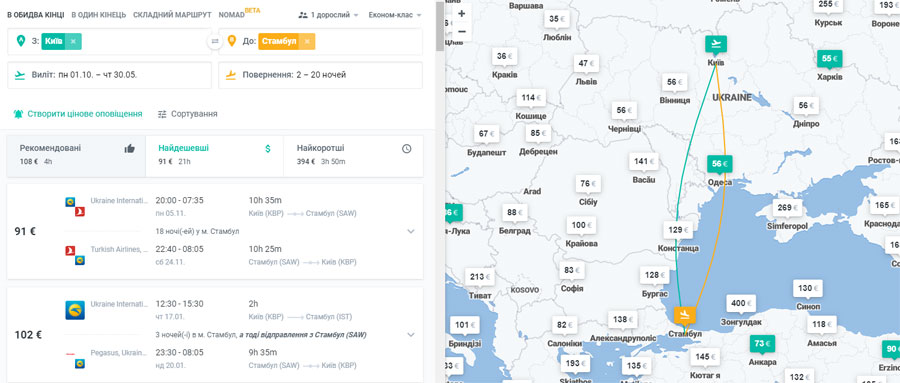Image resolution: width=900 pixels, height=383 pixels.
Task: Click the 23:30 - 08:05 return flight time
Action: [179, 352]
